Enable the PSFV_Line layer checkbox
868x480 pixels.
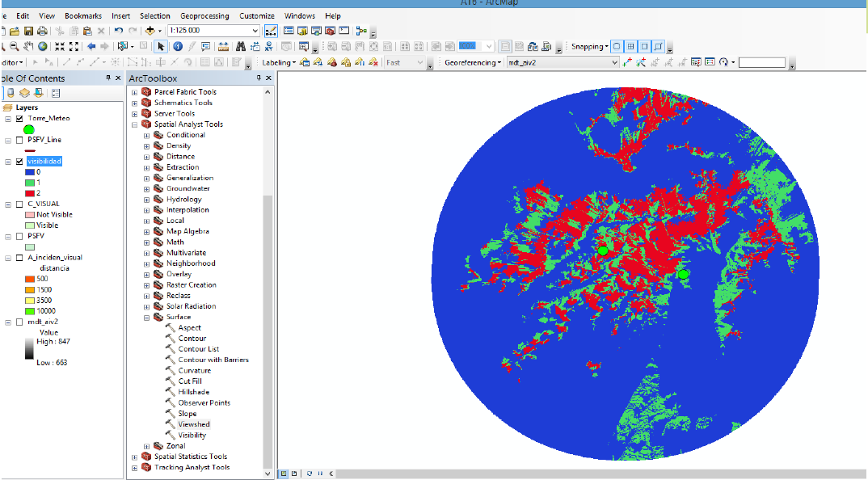point(19,140)
